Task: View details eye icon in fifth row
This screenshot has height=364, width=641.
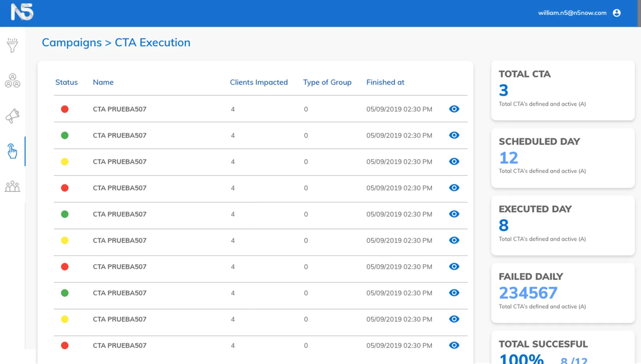Action: coord(454,214)
